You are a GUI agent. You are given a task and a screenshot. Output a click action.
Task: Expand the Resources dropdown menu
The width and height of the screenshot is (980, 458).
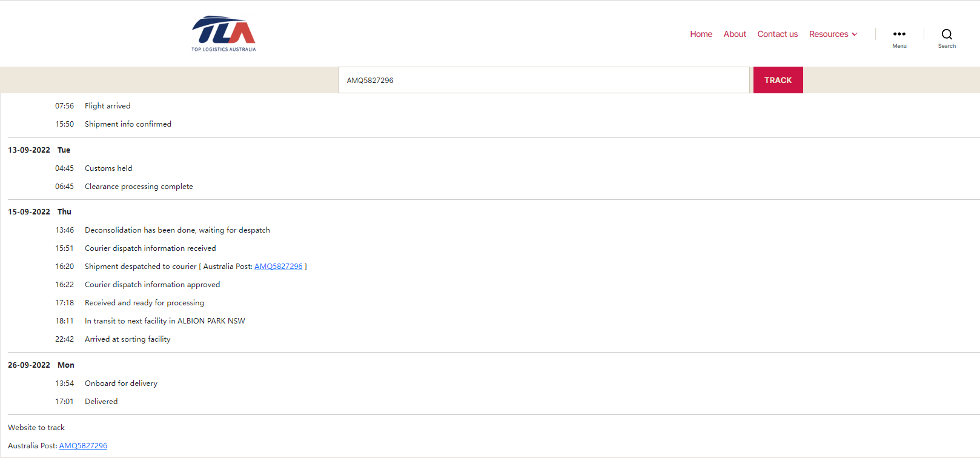[833, 34]
